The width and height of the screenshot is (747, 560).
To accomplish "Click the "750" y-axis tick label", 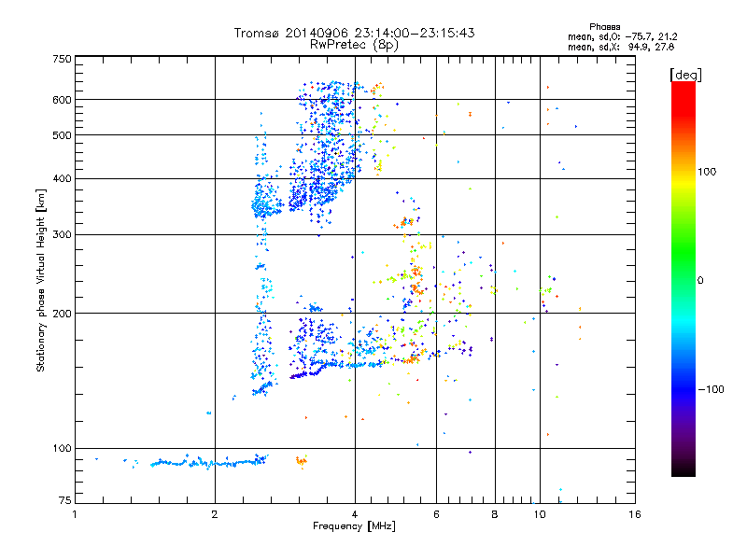I will (x=62, y=59).
